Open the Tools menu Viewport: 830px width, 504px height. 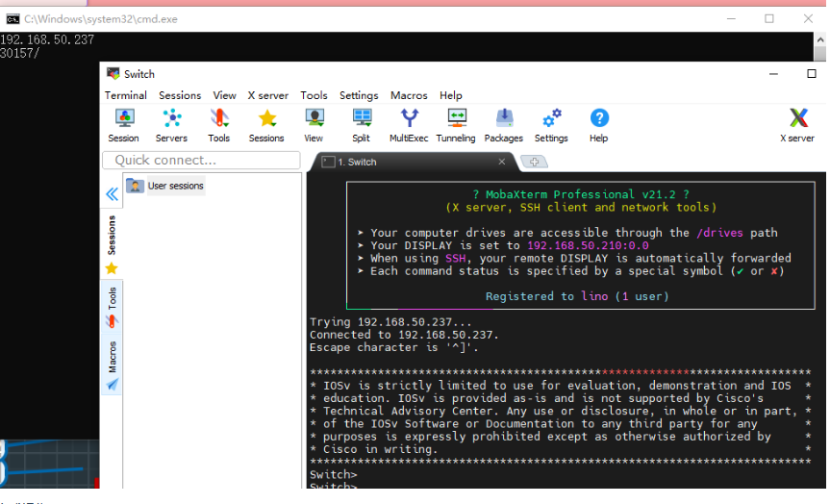click(314, 95)
